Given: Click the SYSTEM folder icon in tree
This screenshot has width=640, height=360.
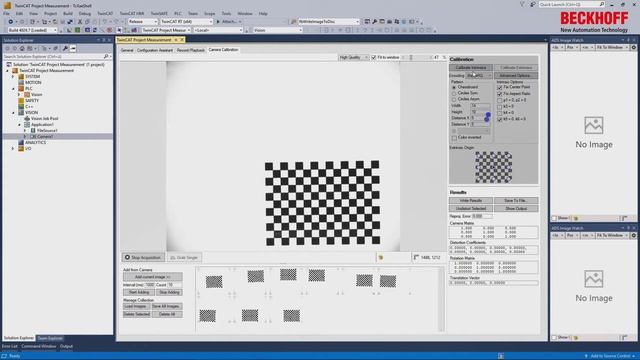Looking at the screenshot, I should (x=21, y=76).
